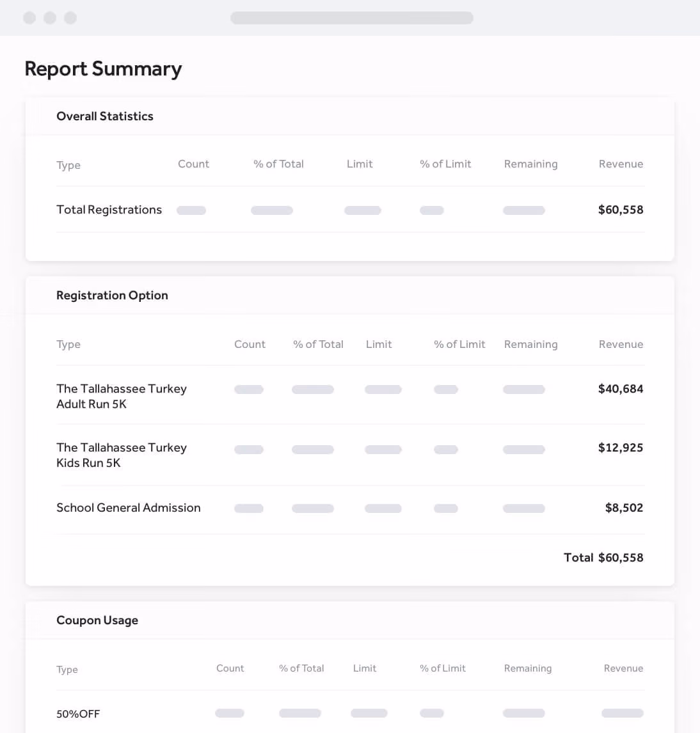The image size is (700, 733).
Task: Click the Coupon Usage section title
Action: coord(97,620)
